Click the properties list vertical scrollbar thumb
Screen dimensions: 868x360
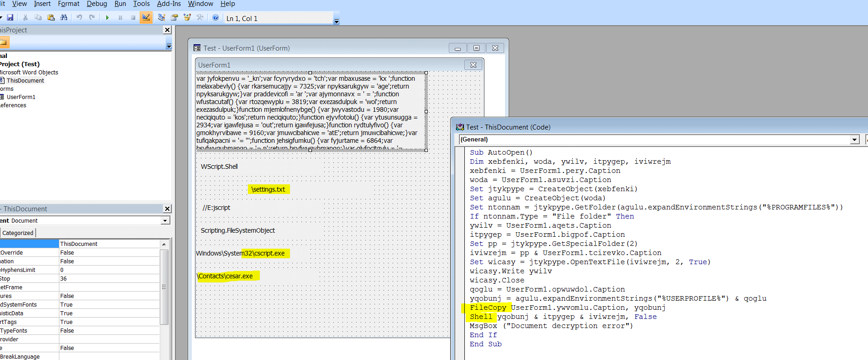164,287
